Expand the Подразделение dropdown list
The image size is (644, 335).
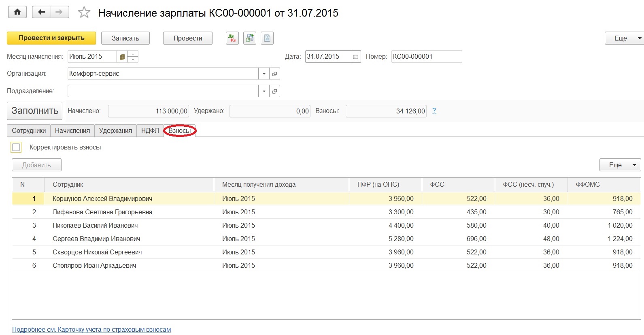click(264, 91)
